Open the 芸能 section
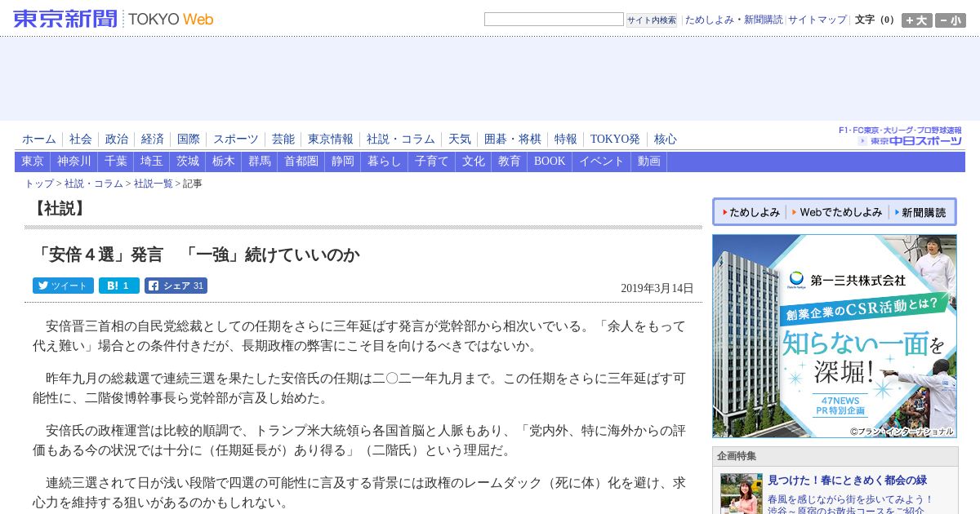The height and width of the screenshot is (514, 980). 283,140
